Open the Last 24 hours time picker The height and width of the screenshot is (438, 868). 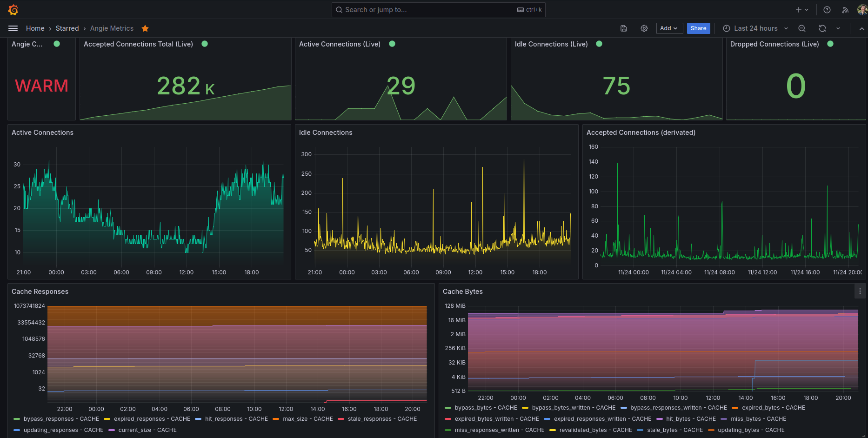click(x=755, y=28)
